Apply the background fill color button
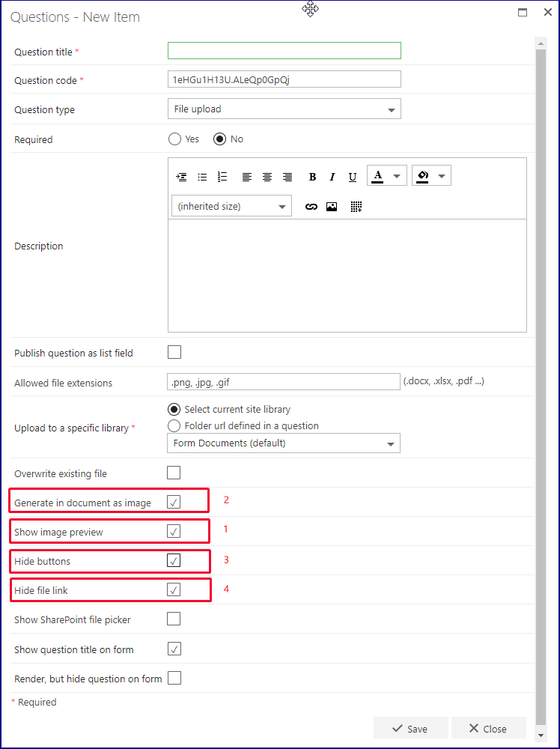Viewport: 560px width, 749px height. [422, 176]
